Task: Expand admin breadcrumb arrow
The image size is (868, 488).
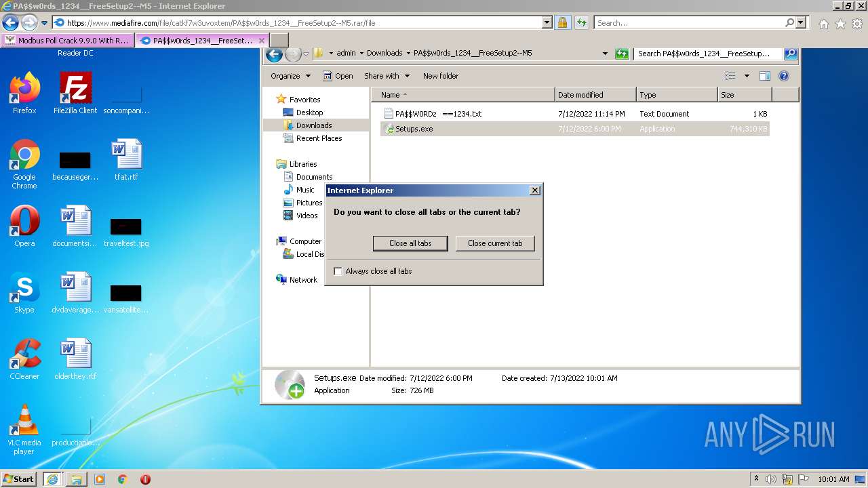Action: 361,53
